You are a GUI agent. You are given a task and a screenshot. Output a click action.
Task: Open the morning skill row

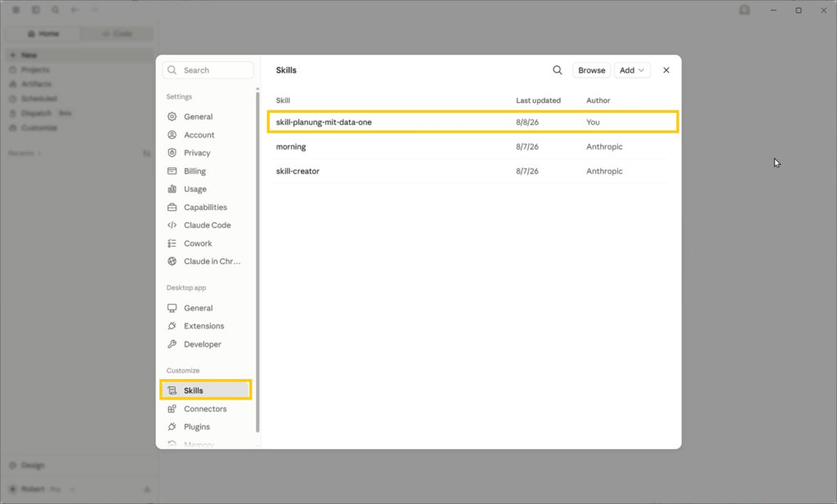(x=468, y=147)
